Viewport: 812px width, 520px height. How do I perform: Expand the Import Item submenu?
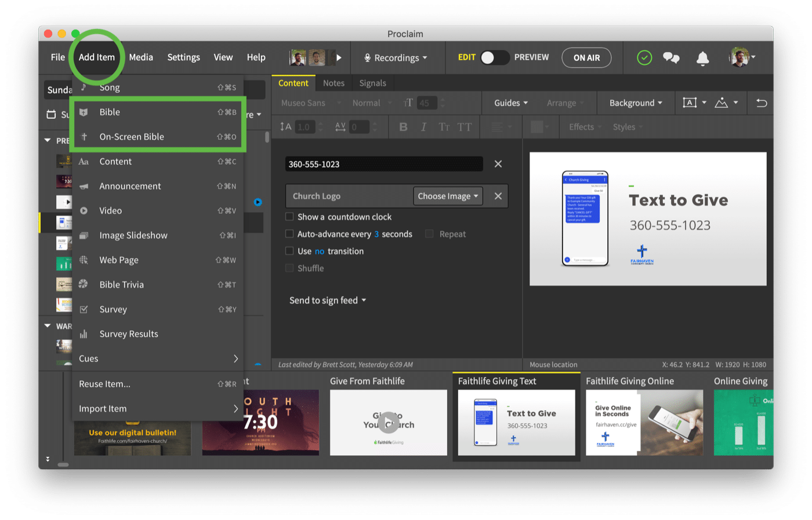[158, 409]
